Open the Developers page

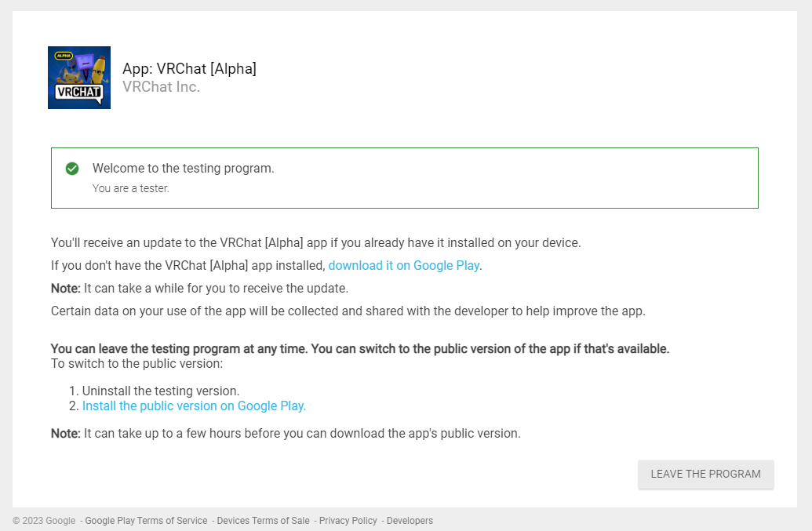[410, 520]
